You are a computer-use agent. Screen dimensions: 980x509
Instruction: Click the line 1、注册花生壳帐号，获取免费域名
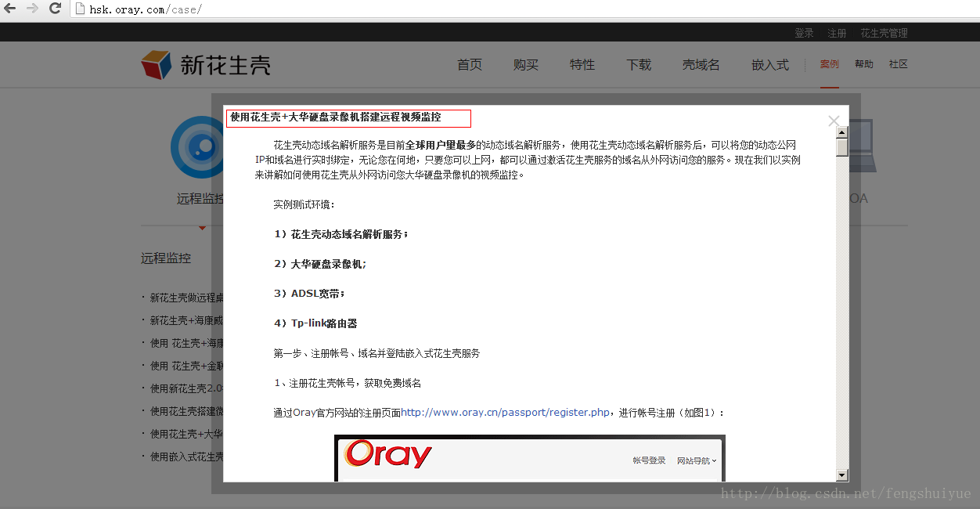(348, 383)
